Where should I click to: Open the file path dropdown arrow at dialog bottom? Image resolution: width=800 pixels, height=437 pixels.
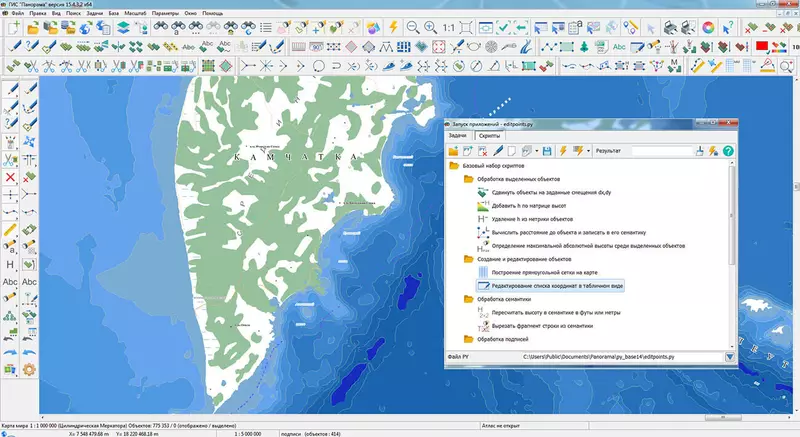729,356
